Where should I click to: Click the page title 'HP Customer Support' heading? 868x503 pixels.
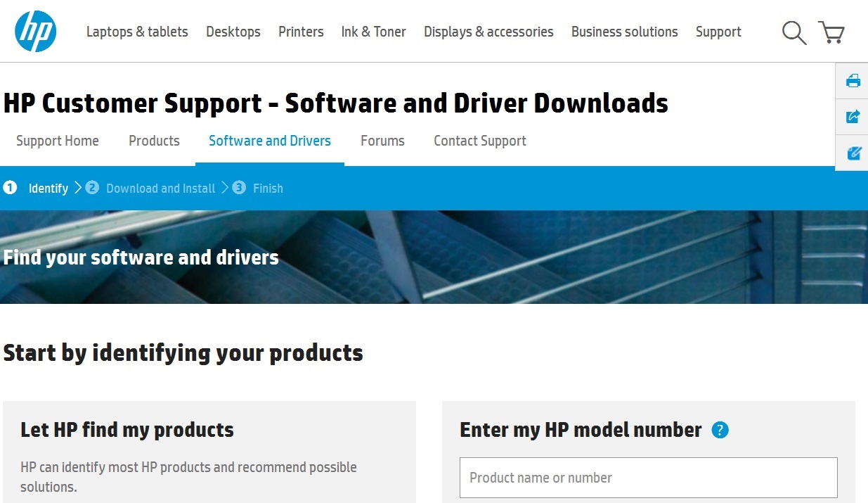(x=335, y=103)
